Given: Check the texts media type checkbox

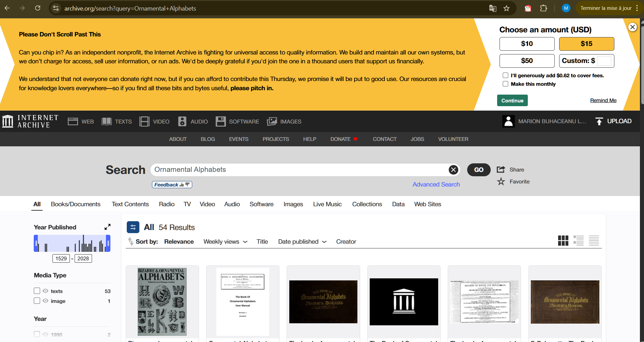Looking at the screenshot, I should [37, 291].
